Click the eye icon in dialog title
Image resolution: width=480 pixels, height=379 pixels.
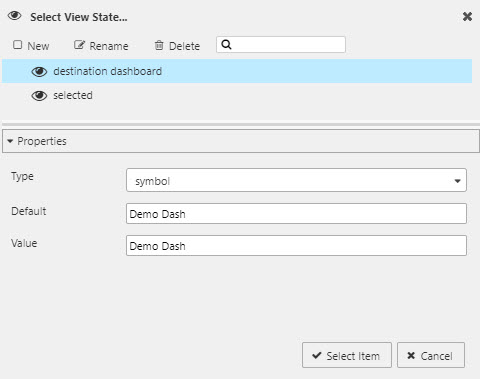(x=15, y=16)
